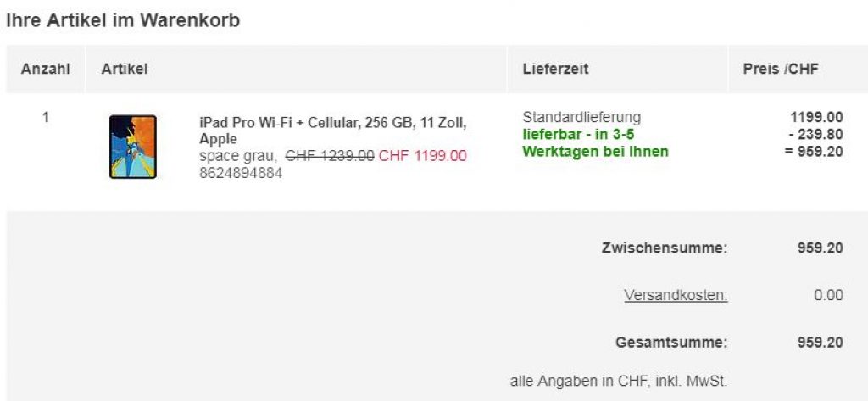Click the iPad Pro product thumbnail

point(133,147)
